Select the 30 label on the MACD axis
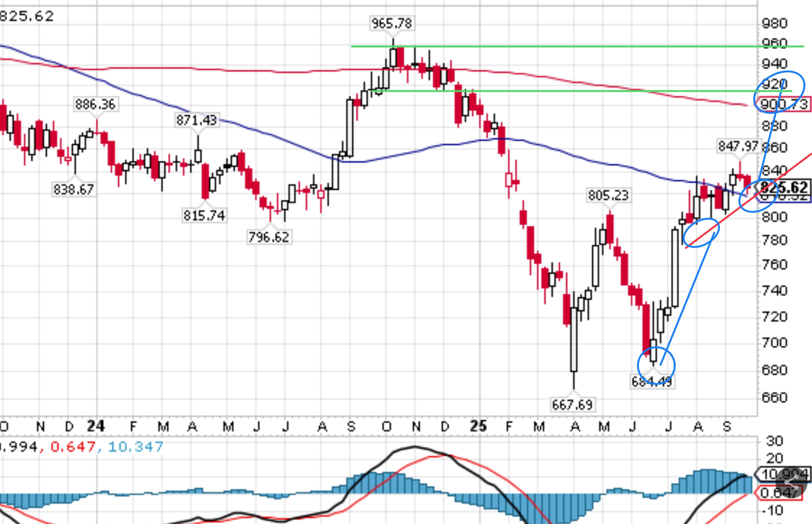The image size is (812, 524). [x=775, y=441]
